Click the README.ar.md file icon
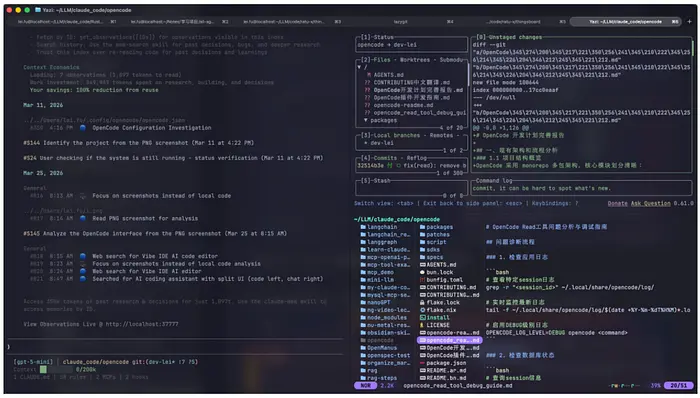 pos(422,371)
